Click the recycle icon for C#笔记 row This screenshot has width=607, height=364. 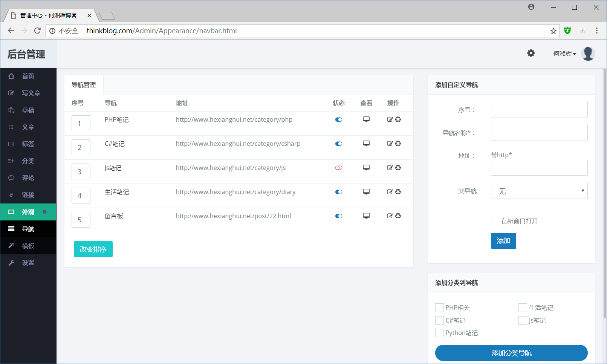(x=398, y=144)
